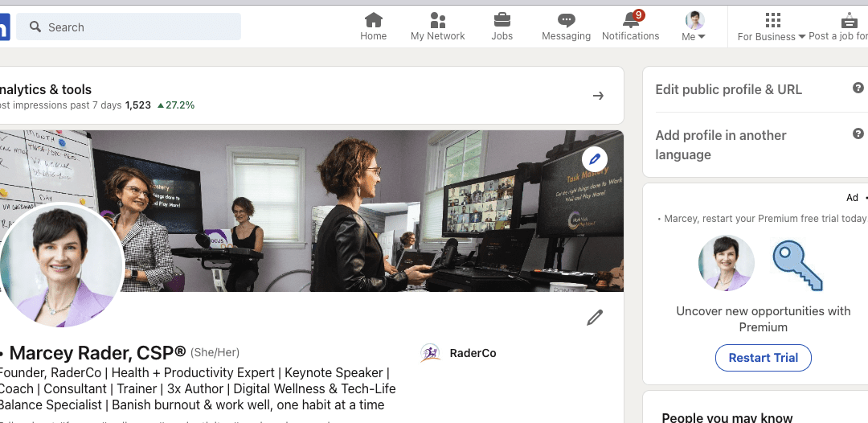Open Marcey Rader's round profile photo
This screenshot has width=868, height=423.
tap(61, 265)
